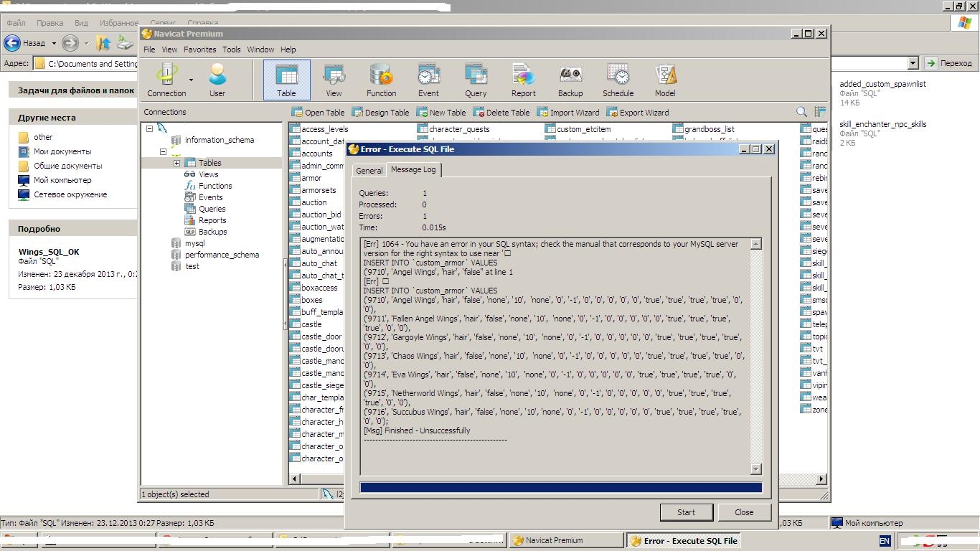Open the Query toolbar icon
This screenshot has width=980, height=551.
point(476,79)
